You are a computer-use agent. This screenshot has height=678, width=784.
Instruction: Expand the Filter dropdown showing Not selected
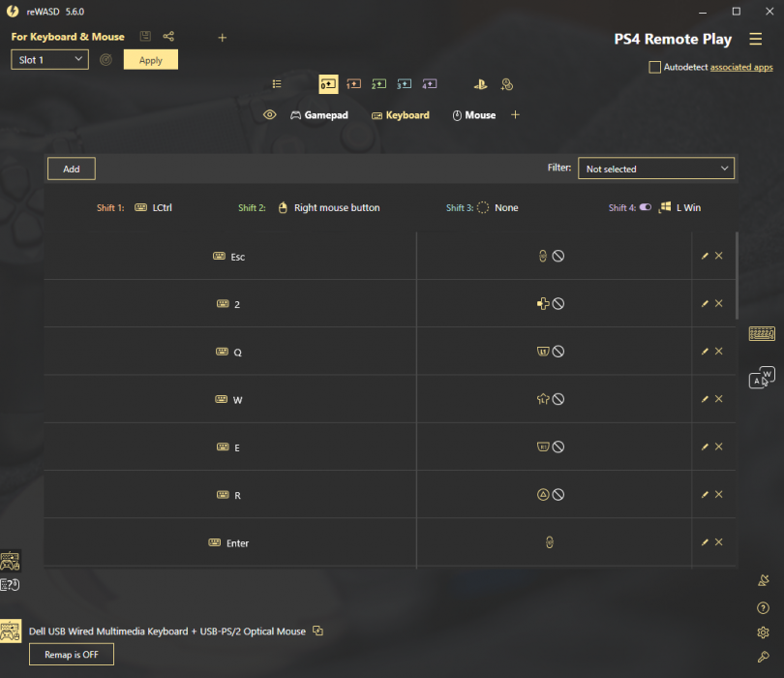[655, 169]
